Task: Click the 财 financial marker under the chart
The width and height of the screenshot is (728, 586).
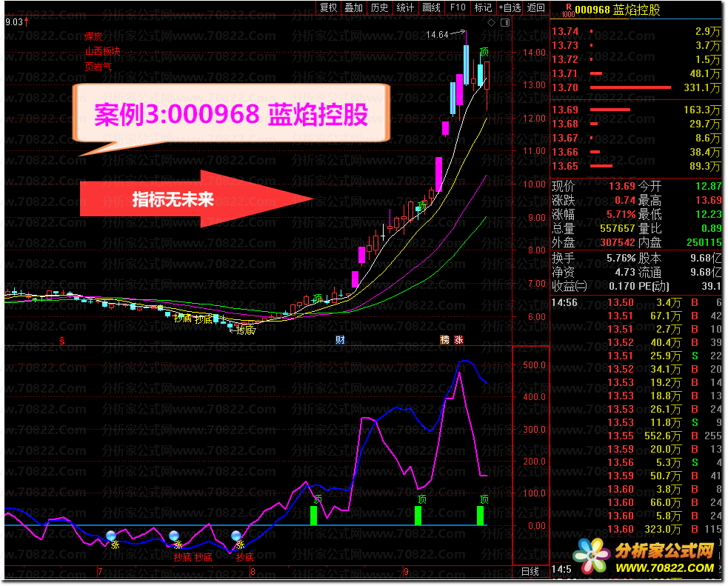Action: pyautogui.click(x=340, y=340)
